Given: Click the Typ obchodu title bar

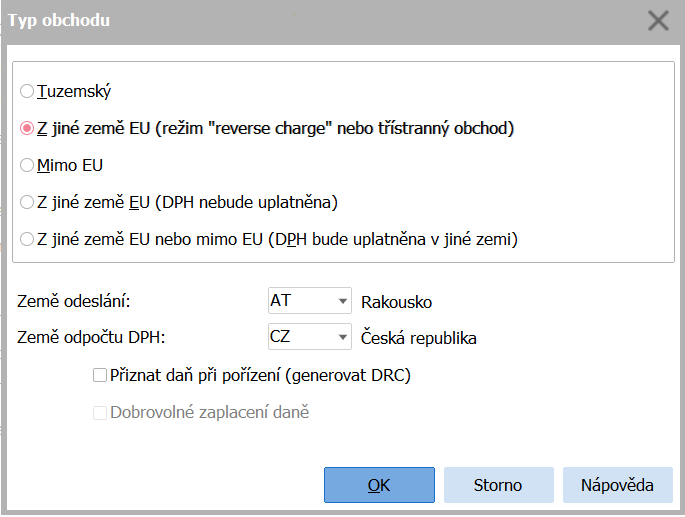Looking at the screenshot, I should [x=300, y=21].
